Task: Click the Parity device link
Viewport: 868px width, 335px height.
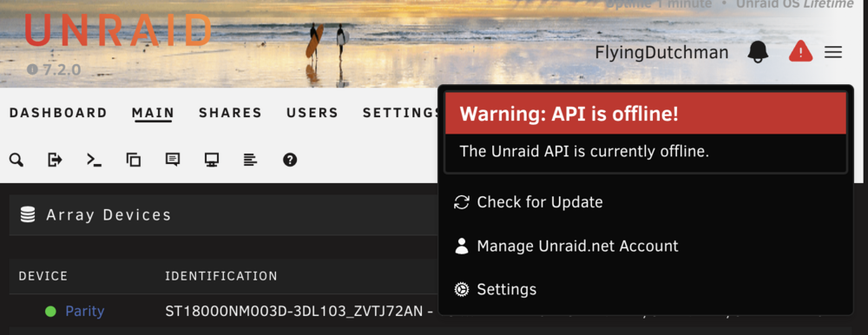Action: (x=85, y=312)
